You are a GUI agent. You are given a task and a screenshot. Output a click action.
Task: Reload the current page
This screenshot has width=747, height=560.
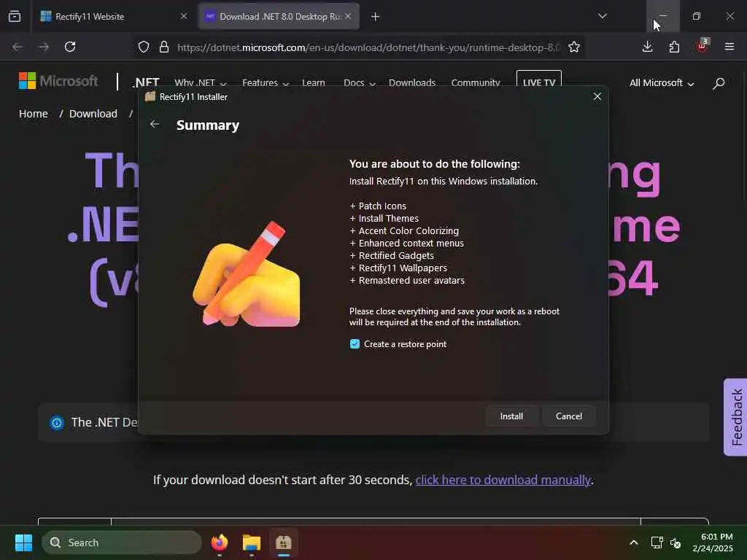(x=70, y=47)
